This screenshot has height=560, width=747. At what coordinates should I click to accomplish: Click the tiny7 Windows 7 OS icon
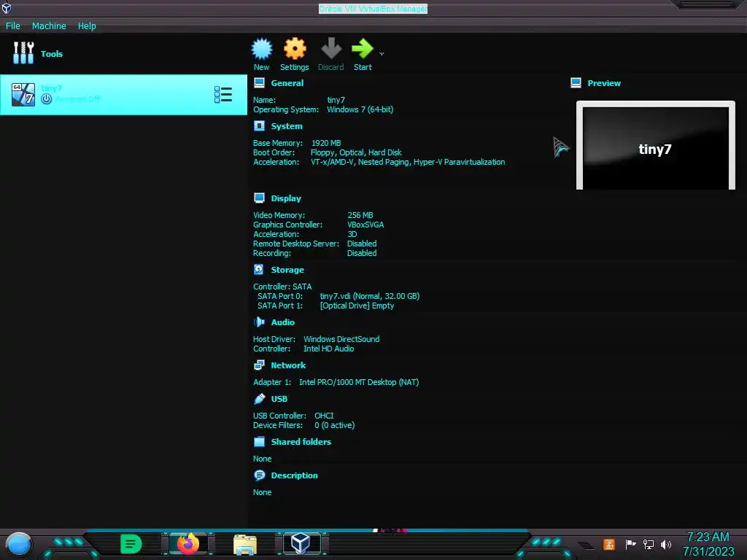tap(23, 94)
